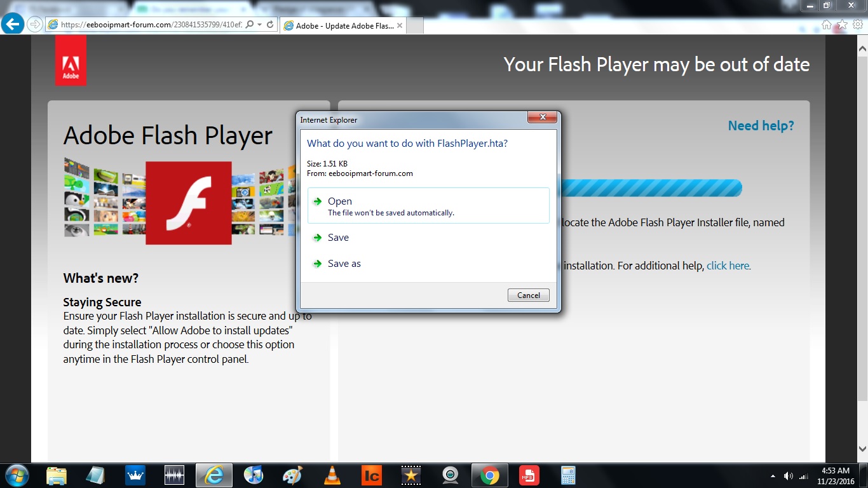This screenshot has height=488, width=868.
Task: Close the Adobe Update browser tab
Action: click(x=399, y=25)
